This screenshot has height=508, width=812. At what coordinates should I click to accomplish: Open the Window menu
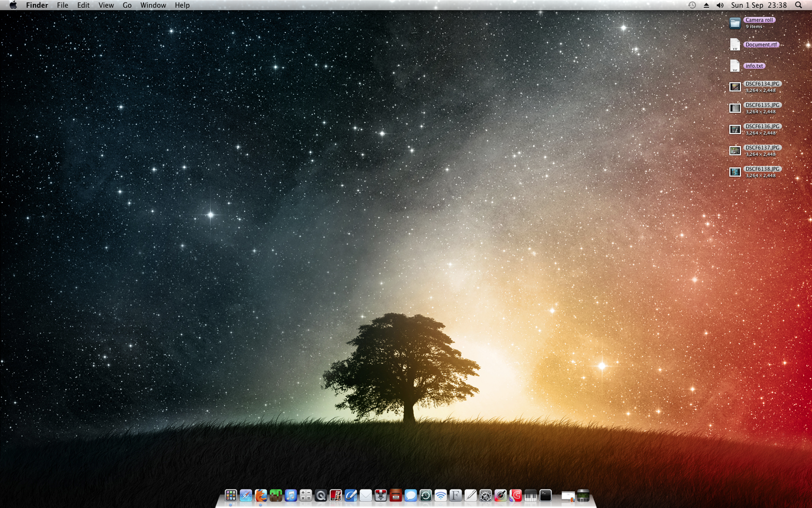pos(153,5)
